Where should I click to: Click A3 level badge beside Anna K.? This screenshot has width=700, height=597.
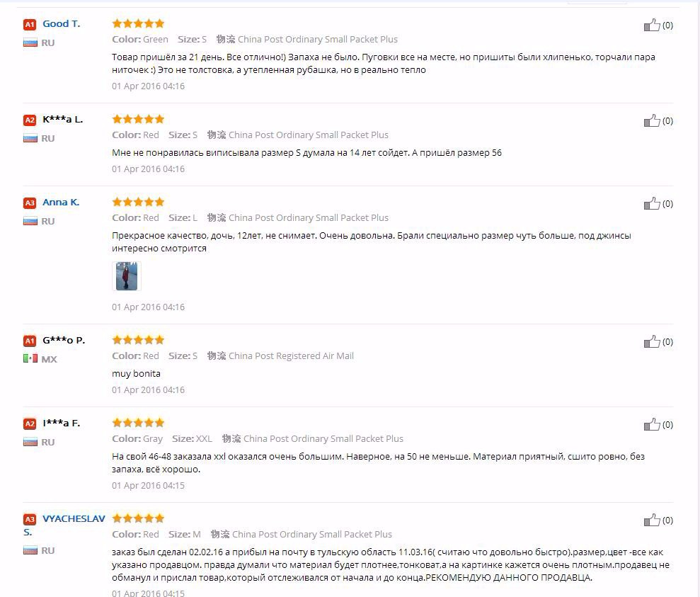click(30, 203)
